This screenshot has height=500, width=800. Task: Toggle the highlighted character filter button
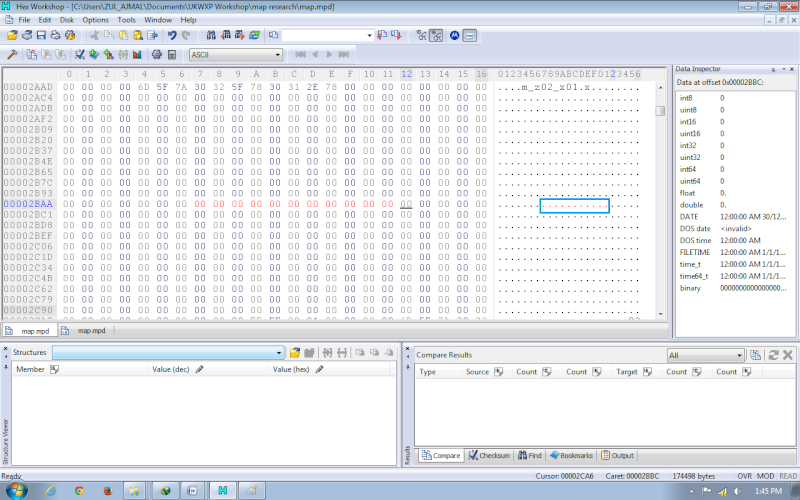tap(436, 35)
